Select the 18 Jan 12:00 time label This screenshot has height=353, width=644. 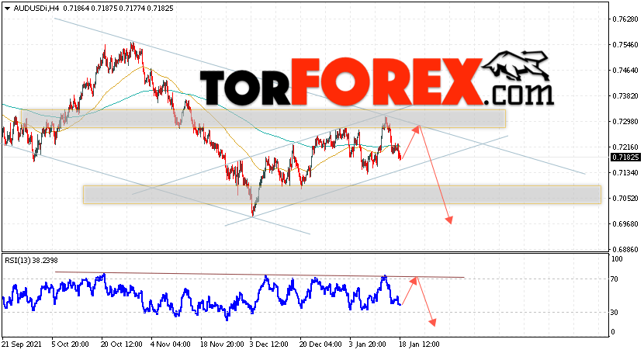[x=418, y=344]
